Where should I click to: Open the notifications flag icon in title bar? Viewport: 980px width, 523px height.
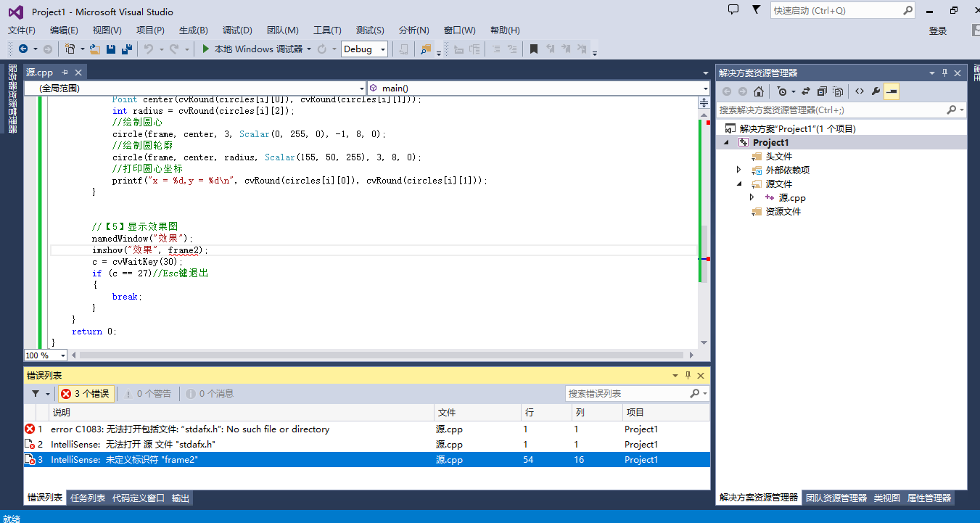pyautogui.click(x=756, y=10)
